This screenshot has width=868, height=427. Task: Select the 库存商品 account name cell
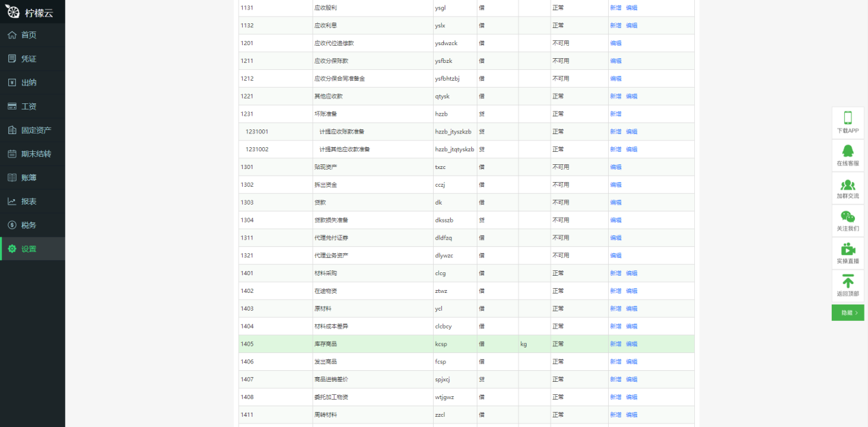[x=326, y=344]
